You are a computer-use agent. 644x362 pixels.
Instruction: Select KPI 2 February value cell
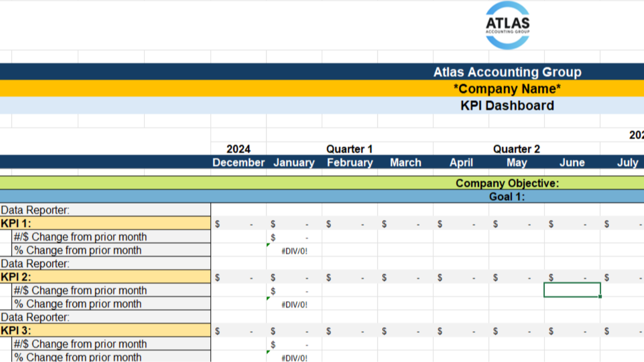pos(350,277)
